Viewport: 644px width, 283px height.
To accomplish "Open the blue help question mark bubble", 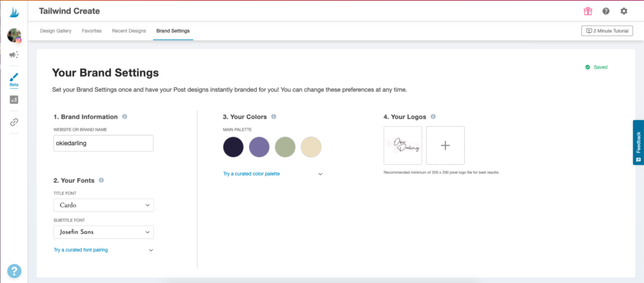I will [14, 270].
